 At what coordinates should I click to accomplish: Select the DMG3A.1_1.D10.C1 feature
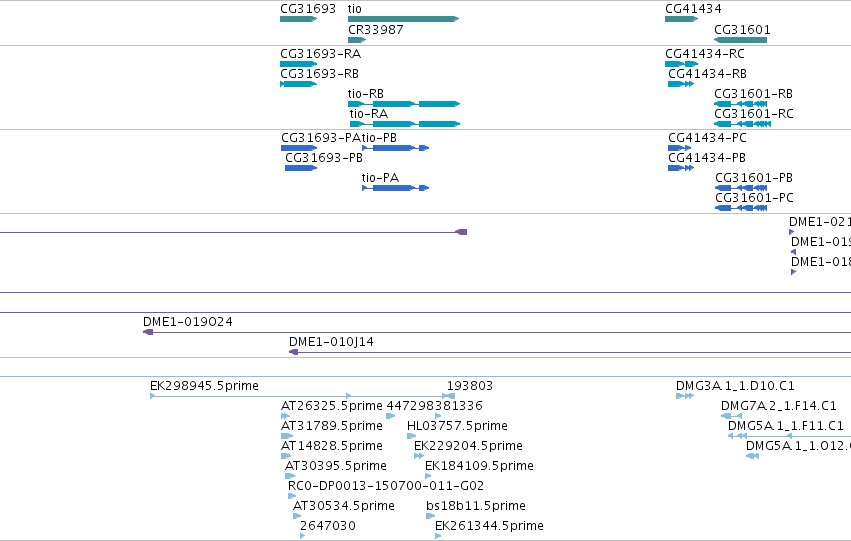click(x=685, y=396)
